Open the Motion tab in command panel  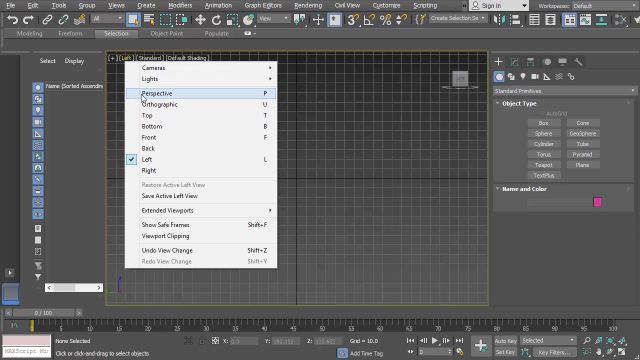click(547, 62)
